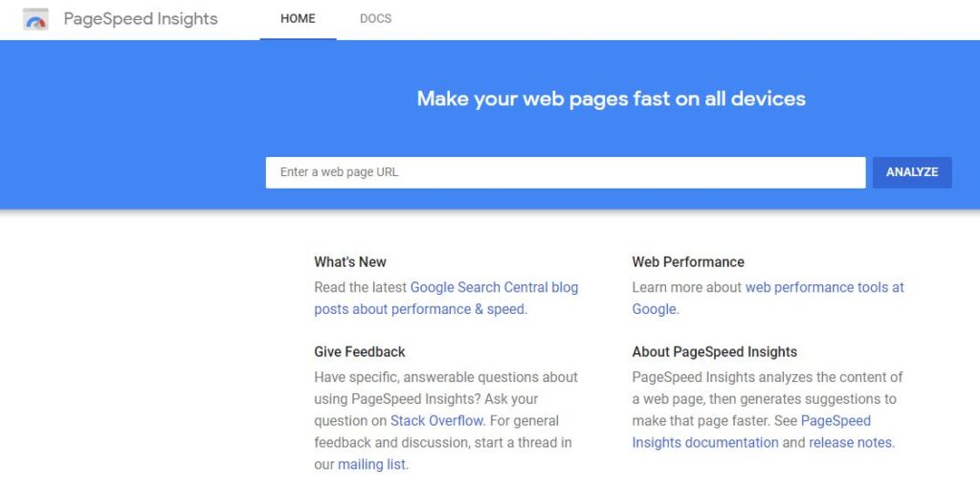980x491 pixels.
Task: Open the DOCS tab
Action: pos(375,19)
